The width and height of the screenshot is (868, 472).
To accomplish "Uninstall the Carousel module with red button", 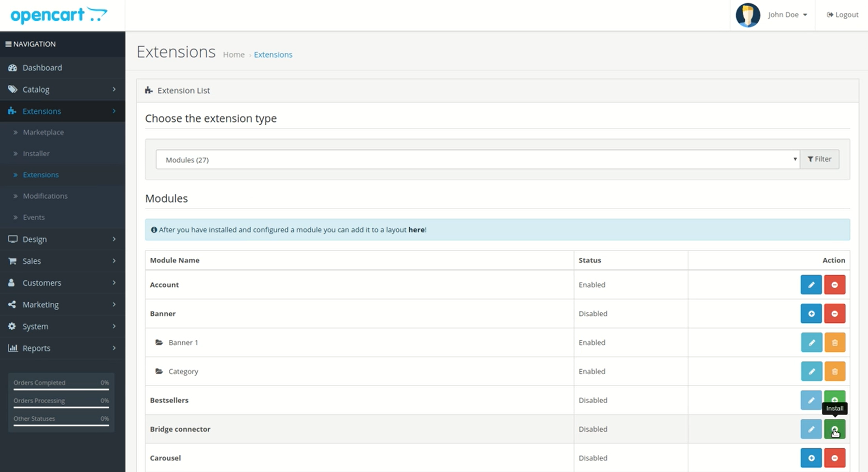I will click(x=834, y=458).
